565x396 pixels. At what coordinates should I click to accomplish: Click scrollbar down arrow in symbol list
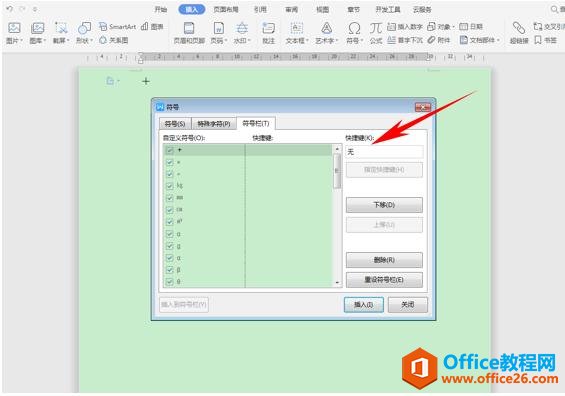tap(337, 282)
